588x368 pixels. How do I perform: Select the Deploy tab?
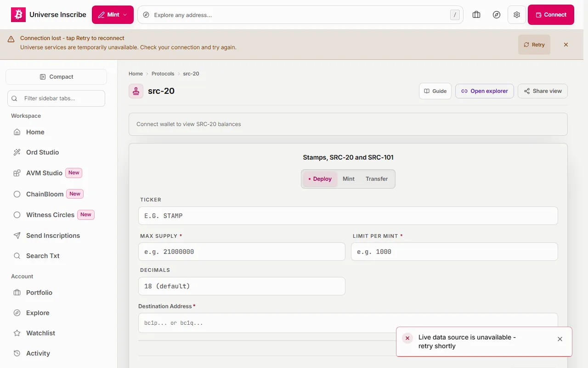(x=320, y=179)
